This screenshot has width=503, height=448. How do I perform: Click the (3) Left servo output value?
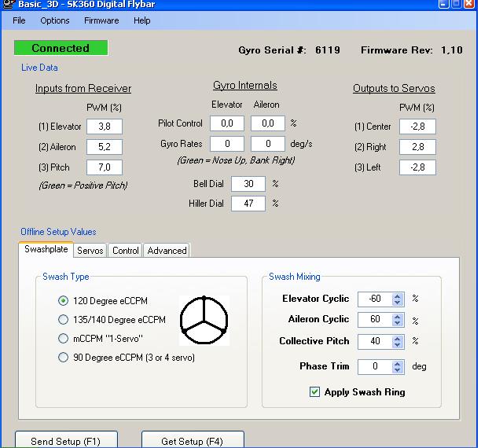417,167
